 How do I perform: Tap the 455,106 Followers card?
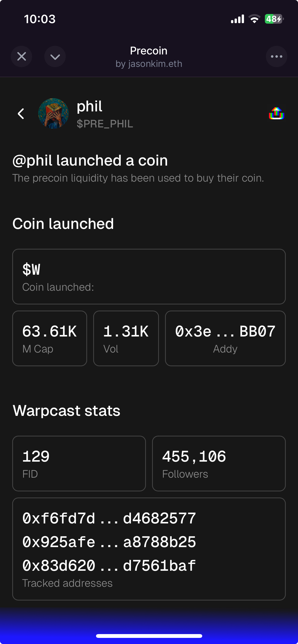click(219, 463)
